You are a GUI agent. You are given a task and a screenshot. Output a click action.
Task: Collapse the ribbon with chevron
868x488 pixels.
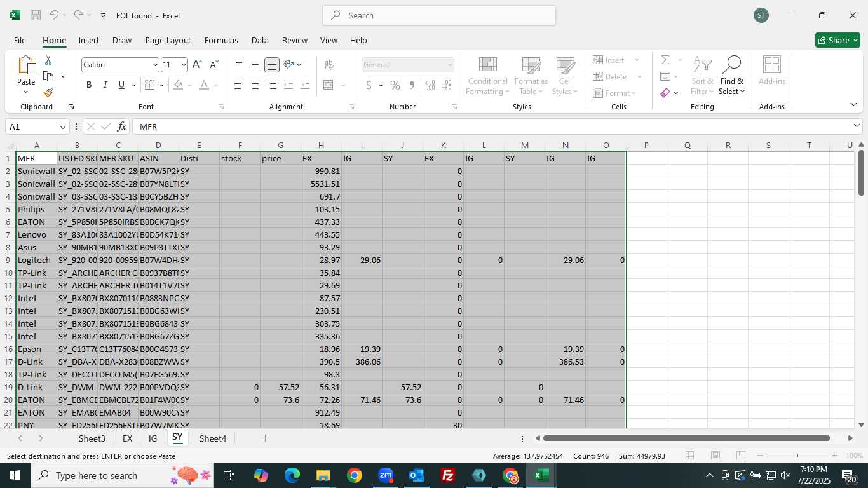pos(853,104)
